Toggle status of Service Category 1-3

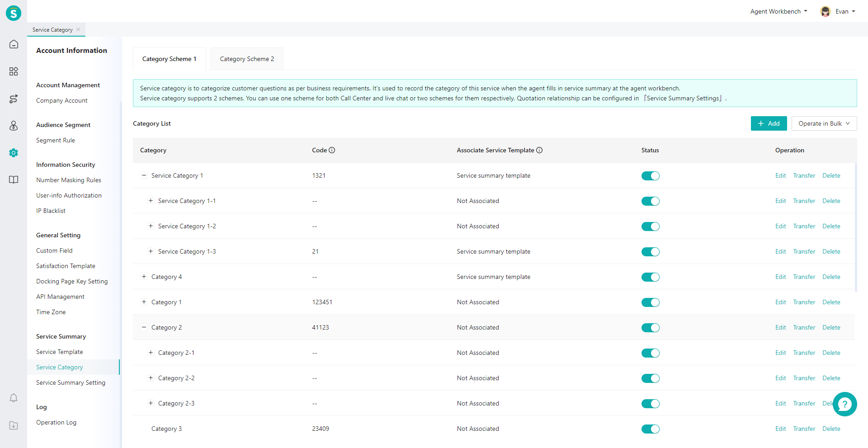tap(650, 252)
